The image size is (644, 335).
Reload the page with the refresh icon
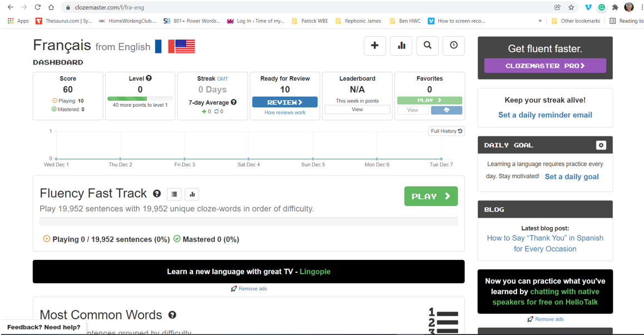coord(37,7)
